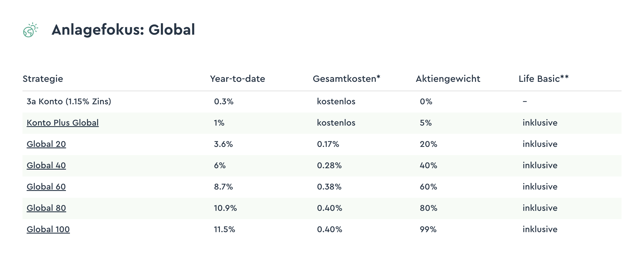This screenshot has height=256, width=644.
Task: Go to the Global 40 strategy
Action: [x=46, y=165]
